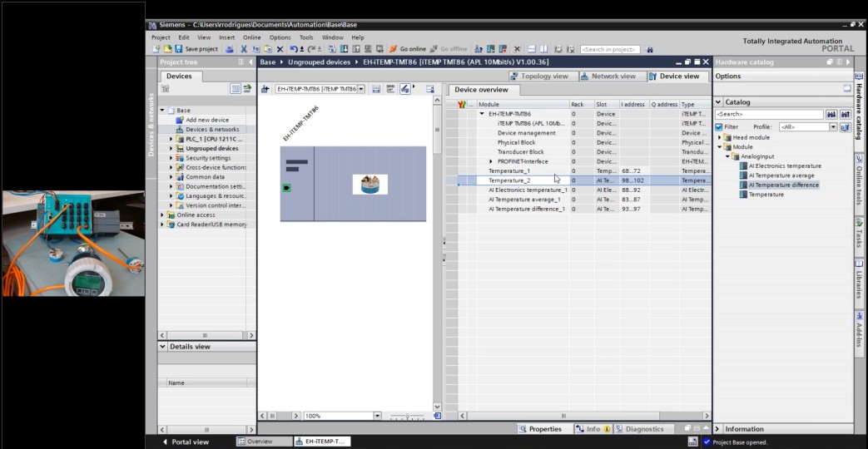Open the Overview editor bar button
Image resolution: width=868 pixels, height=449 pixels.
pyautogui.click(x=265, y=442)
